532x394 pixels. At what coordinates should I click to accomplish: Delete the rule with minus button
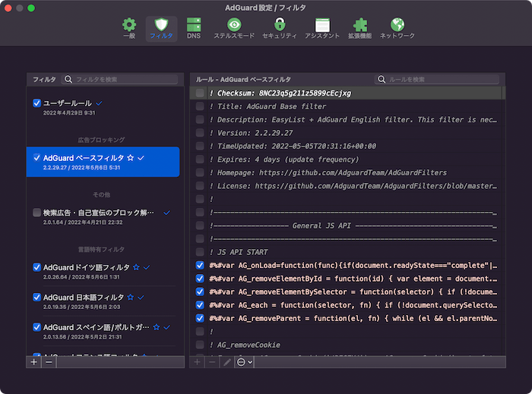click(x=212, y=362)
